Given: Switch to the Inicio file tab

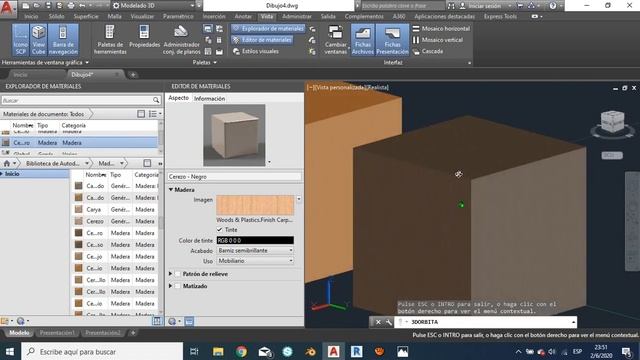Looking at the screenshot, I should [20, 75].
